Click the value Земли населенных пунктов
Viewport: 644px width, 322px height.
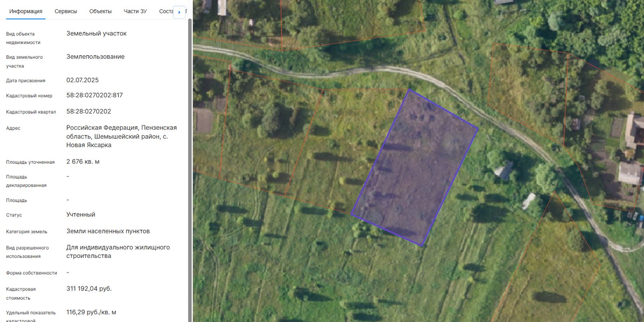tap(108, 231)
